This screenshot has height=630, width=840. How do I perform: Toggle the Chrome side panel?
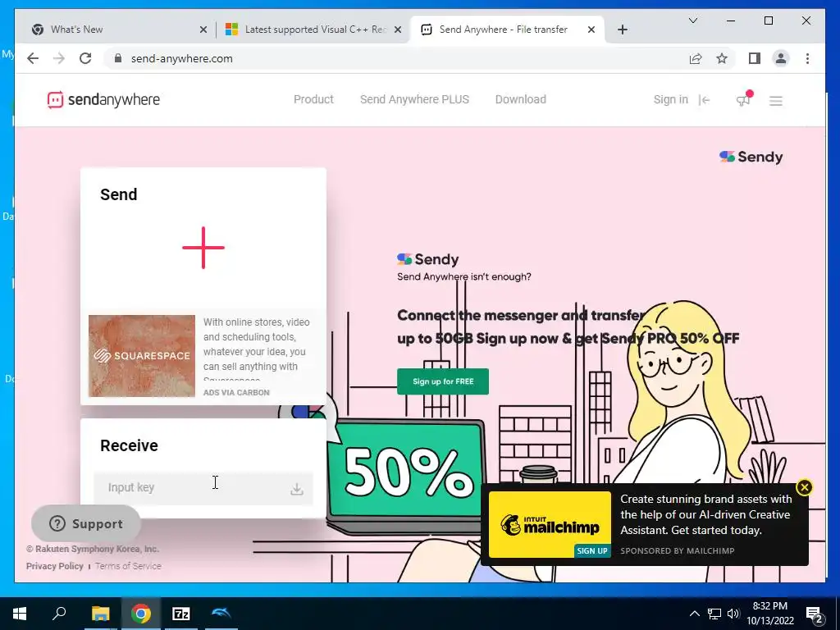pos(755,58)
